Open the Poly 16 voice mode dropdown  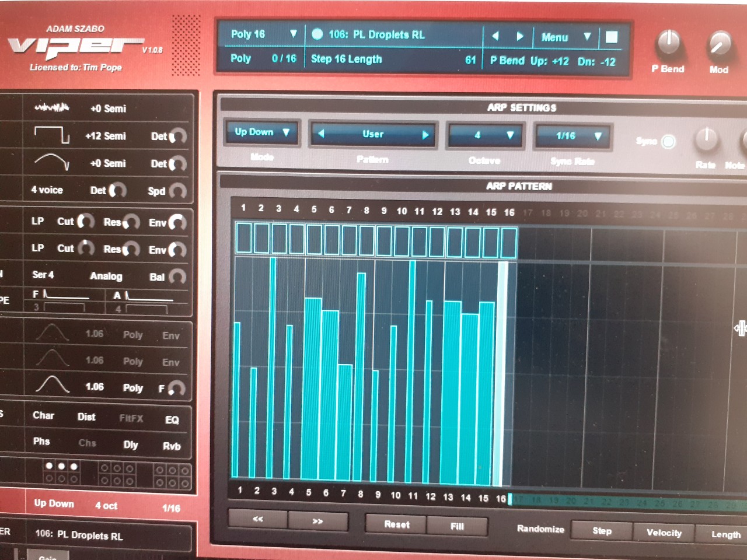point(263,34)
